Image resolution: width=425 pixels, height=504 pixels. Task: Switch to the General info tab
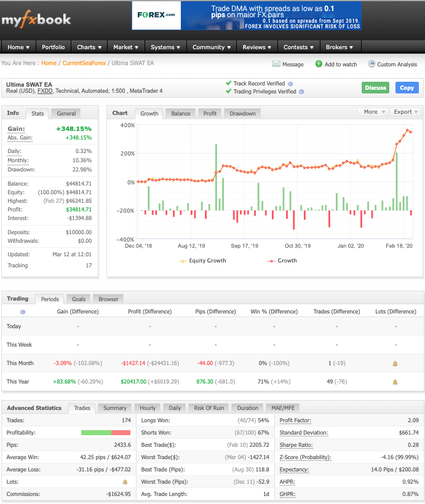tap(66, 114)
